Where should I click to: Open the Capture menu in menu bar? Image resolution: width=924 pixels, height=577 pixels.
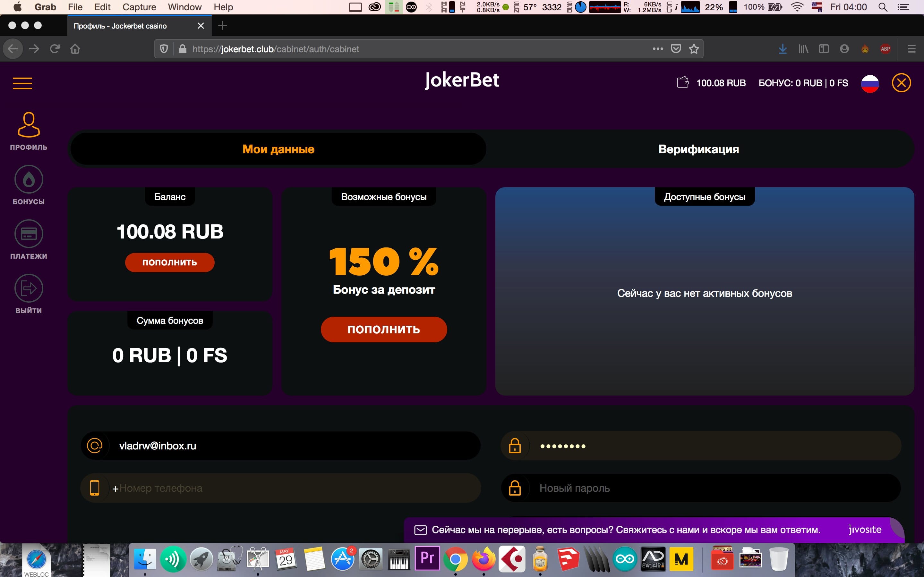[139, 7]
